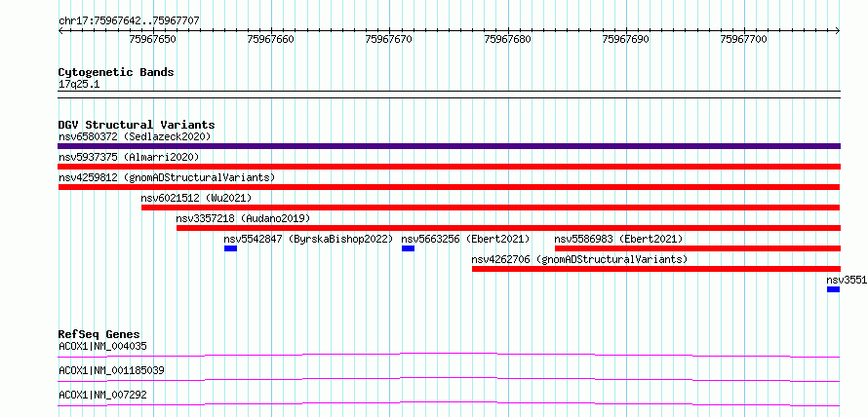868x417 pixels.
Task: Open nsv4262706 (gnomADStructuralVariants) label
Action: point(579,259)
